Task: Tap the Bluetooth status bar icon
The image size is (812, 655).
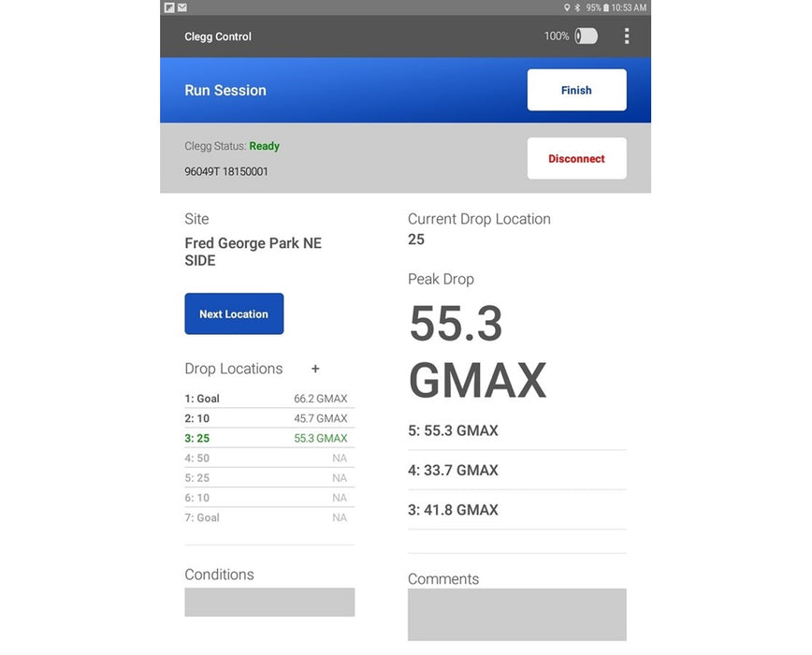Action: (577, 7)
